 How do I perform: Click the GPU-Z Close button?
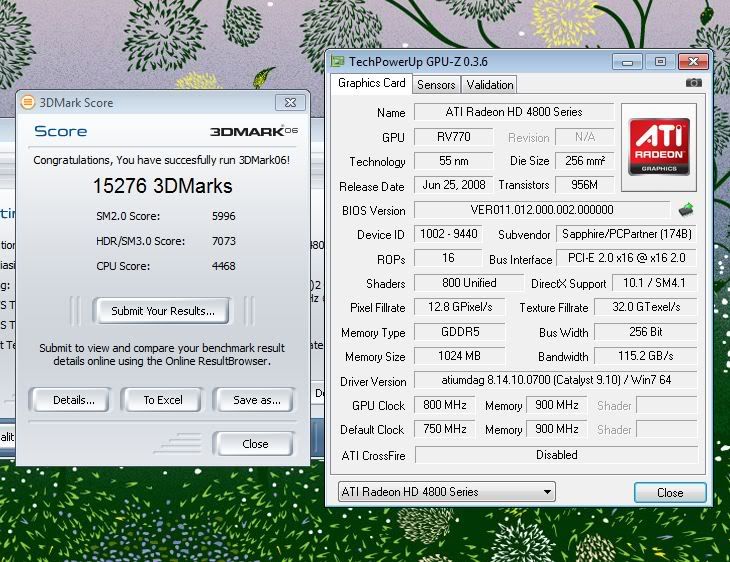pos(670,493)
